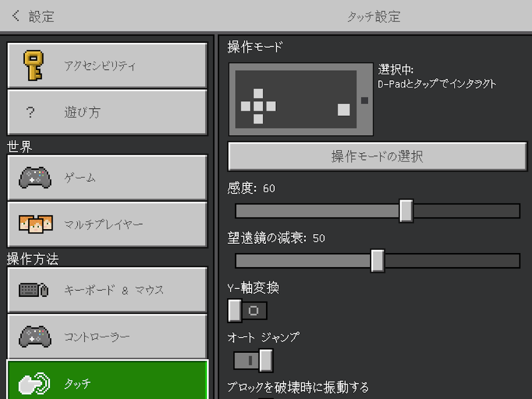This screenshot has width=532, height=399.
Task: Switch to the ゲーム settings tab
Action: pyautogui.click(x=107, y=178)
